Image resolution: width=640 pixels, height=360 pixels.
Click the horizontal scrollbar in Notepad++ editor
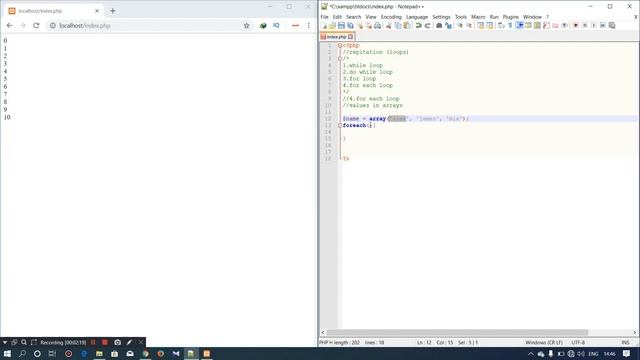coord(457,333)
